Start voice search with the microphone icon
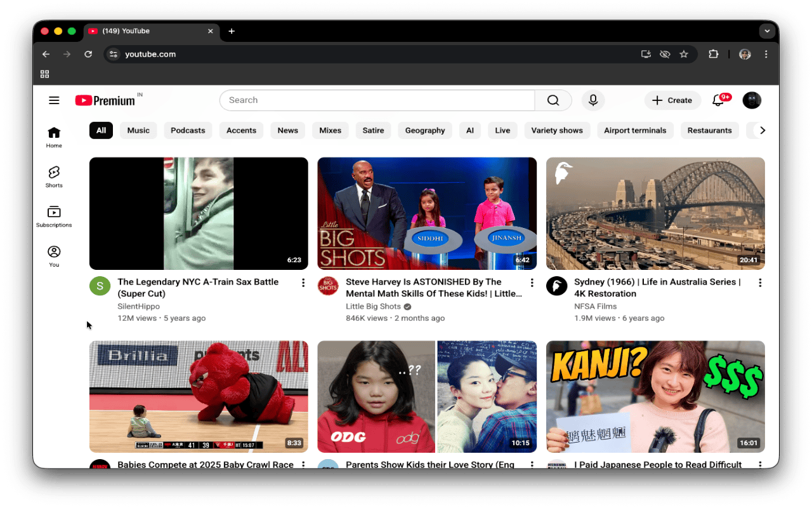Image resolution: width=812 pixels, height=508 pixels. [x=593, y=100]
